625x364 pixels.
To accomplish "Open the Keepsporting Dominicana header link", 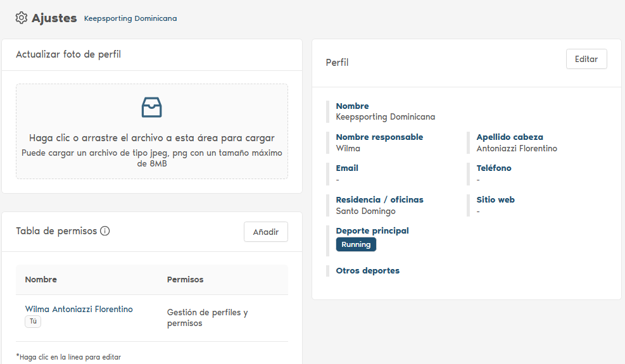I will 130,18.
